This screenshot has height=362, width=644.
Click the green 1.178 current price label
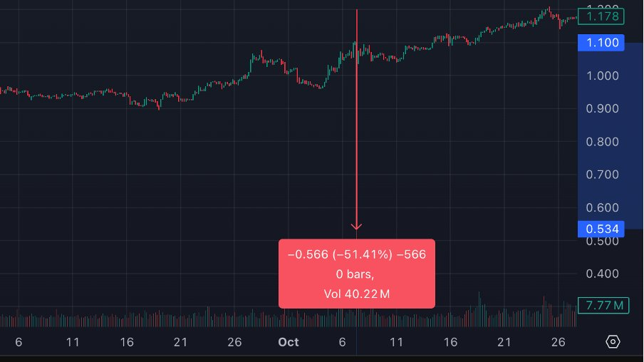[x=601, y=16]
